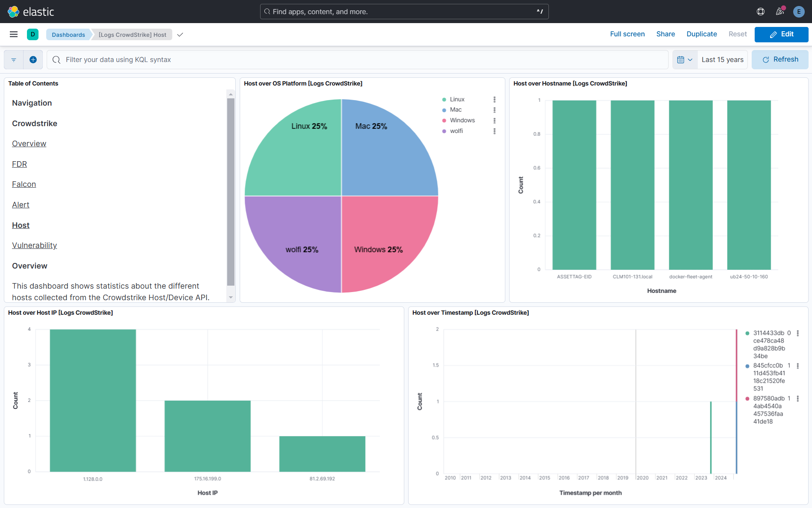
Task: Toggle Mac series in pie legend
Action: [456, 109]
